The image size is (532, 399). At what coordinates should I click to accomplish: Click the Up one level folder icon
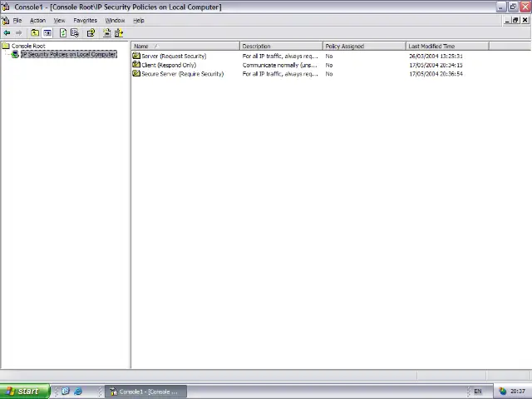coord(35,33)
